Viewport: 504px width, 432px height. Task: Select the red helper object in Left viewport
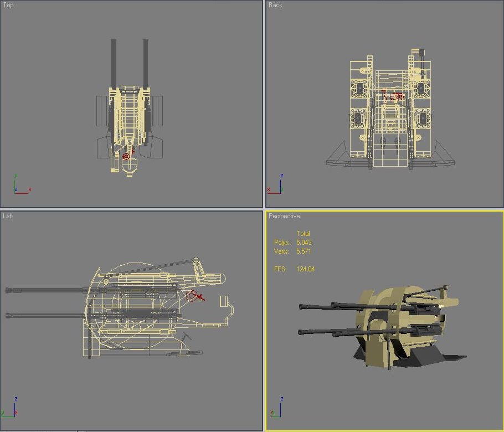[x=193, y=296]
